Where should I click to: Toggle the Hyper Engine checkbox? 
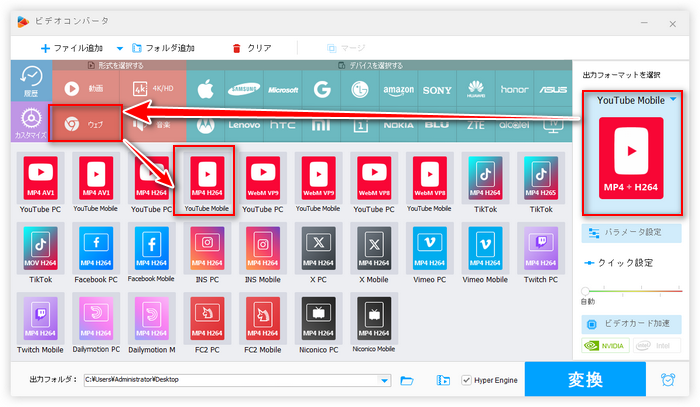(x=467, y=380)
